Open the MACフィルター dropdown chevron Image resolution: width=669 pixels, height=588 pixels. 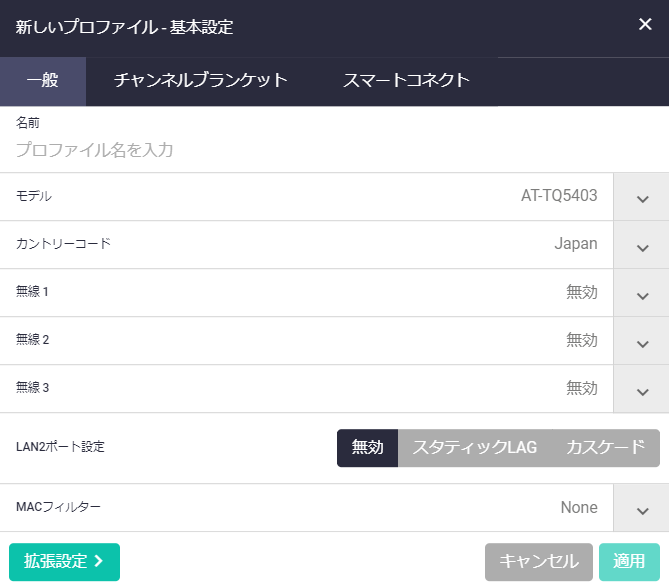pyautogui.click(x=642, y=508)
